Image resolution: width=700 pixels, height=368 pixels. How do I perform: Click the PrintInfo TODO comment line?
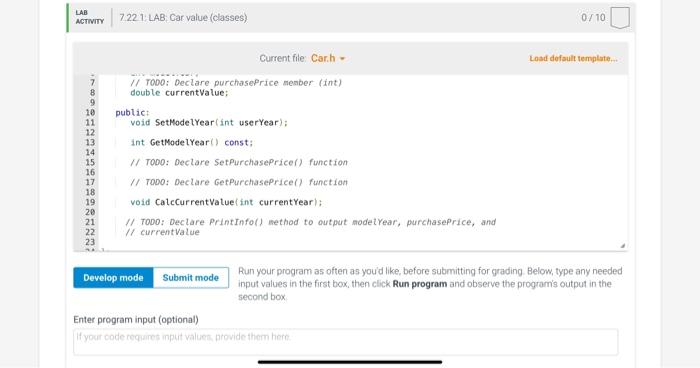click(310, 222)
